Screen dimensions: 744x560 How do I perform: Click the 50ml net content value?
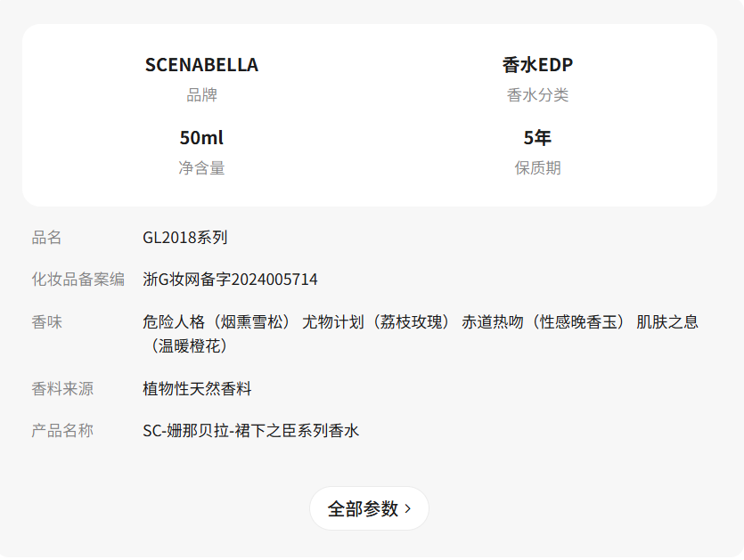click(201, 138)
